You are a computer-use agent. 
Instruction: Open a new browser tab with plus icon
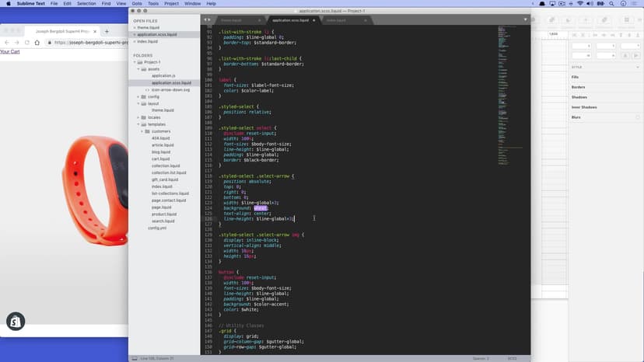pos(106,31)
